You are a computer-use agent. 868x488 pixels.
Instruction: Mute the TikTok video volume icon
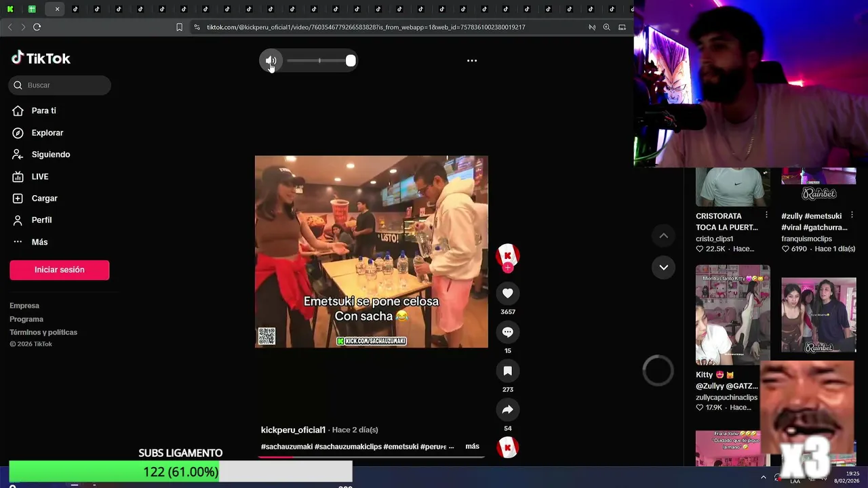pos(271,60)
